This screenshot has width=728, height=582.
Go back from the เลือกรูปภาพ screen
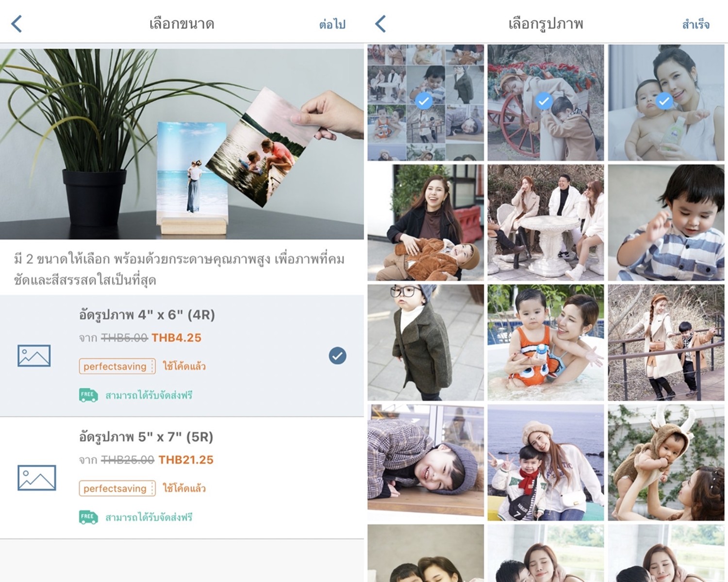click(x=381, y=23)
